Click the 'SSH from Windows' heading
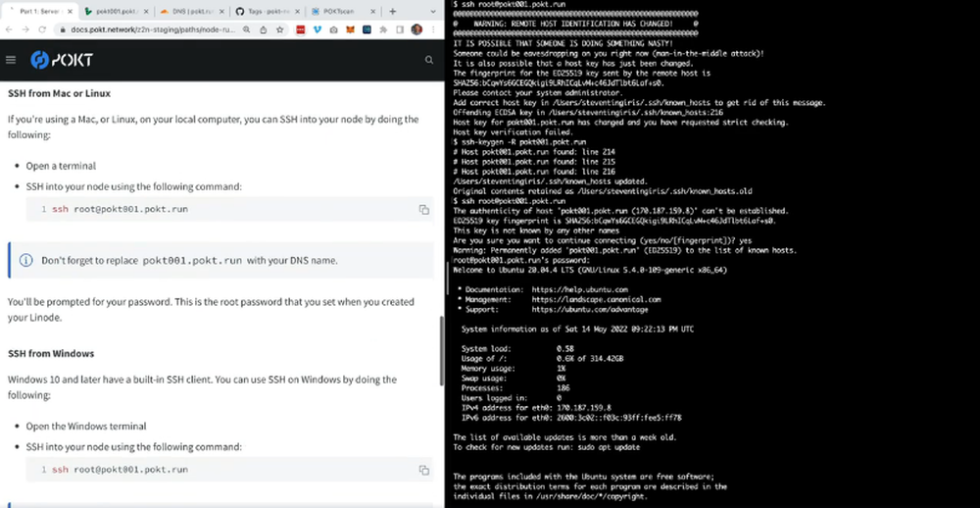The height and width of the screenshot is (508, 980). coord(51,353)
